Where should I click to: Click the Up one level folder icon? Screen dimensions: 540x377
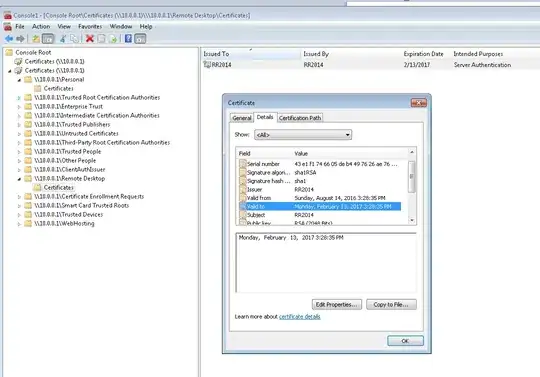click(36, 39)
